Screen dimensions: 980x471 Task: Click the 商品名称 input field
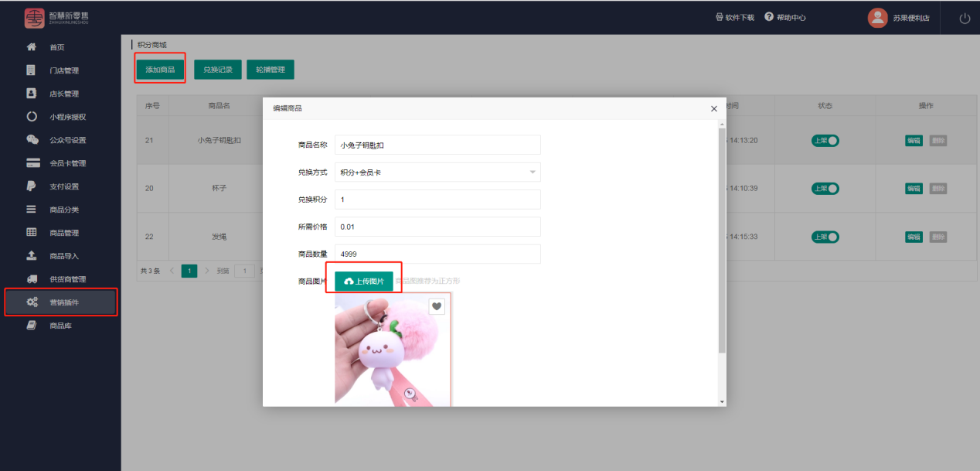point(437,145)
